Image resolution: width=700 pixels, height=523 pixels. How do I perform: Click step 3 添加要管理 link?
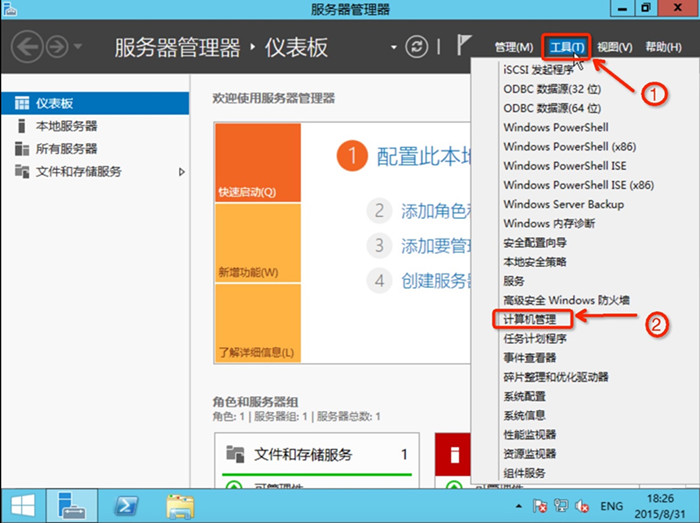436,245
